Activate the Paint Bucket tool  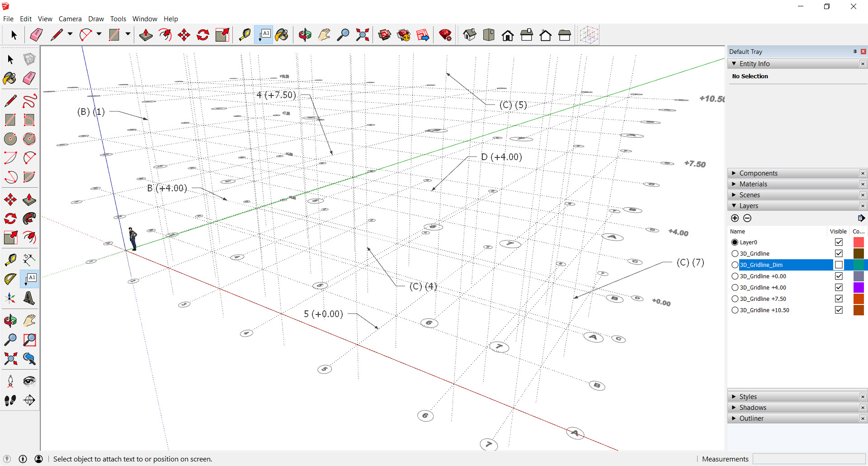pyautogui.click(x=282, y=35)
